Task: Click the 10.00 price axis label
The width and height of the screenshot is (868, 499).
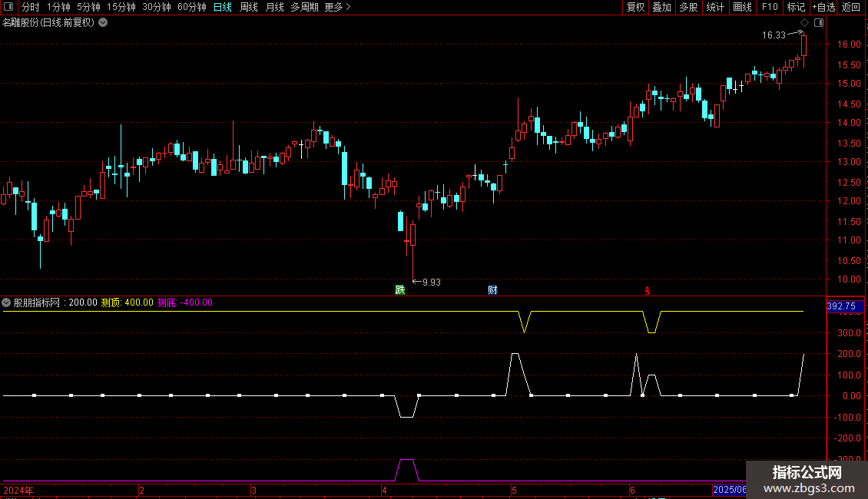Action: (849, 279)
